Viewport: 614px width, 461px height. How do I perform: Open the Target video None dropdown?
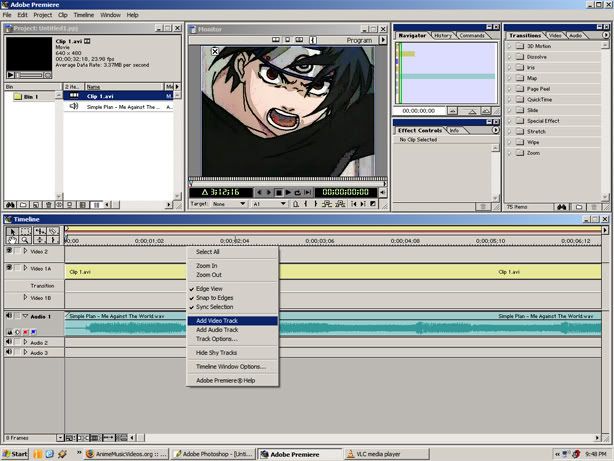[229, 204]
